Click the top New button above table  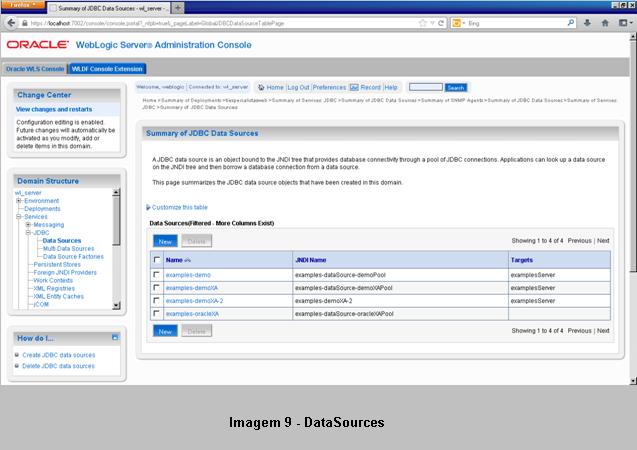(x=165, y=241)
